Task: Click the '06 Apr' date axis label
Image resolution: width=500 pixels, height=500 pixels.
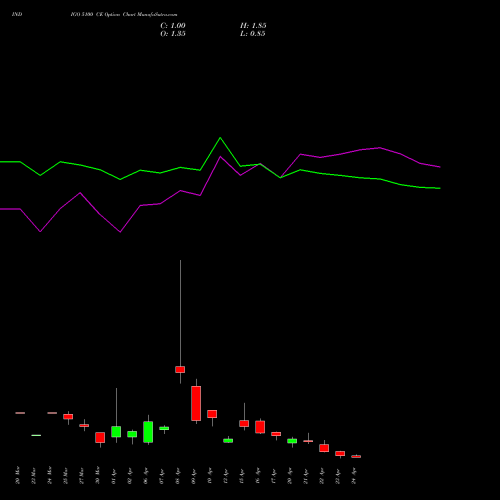Action: (146, 475)
